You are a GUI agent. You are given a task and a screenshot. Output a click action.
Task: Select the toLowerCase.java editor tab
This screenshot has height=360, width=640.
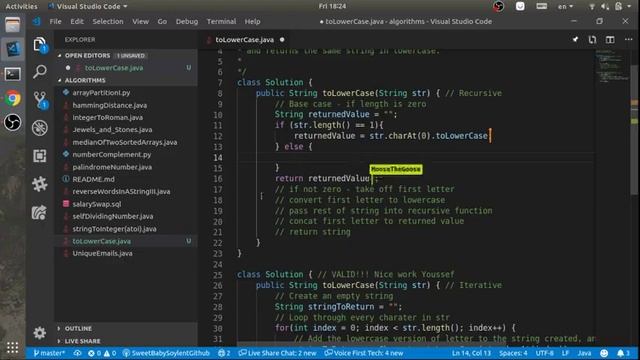(x=246, y=40)
